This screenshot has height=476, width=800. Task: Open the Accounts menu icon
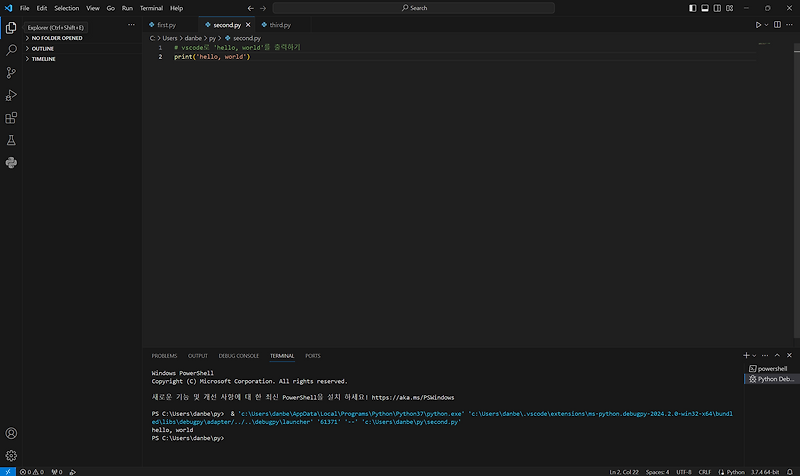click(x=11, y=433)
